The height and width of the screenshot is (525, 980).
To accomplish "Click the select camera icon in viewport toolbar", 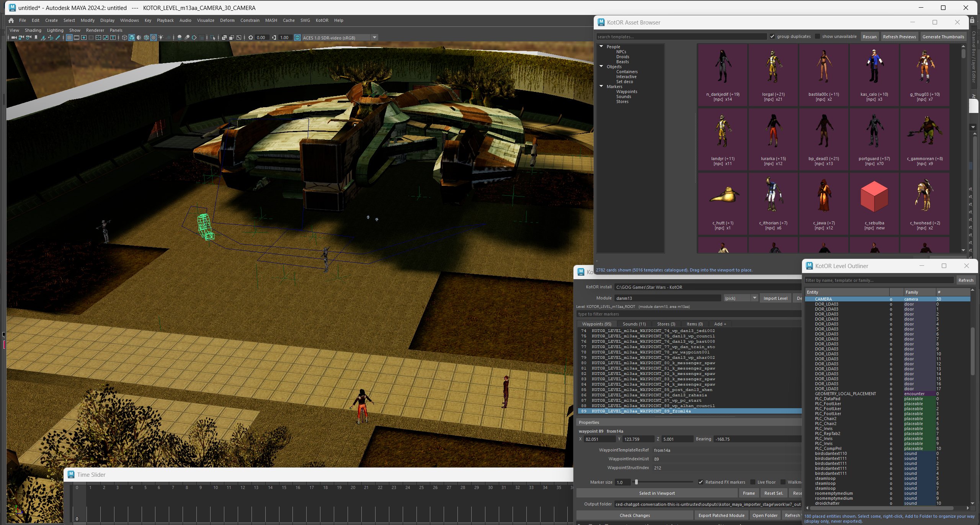I will (x=14, y=38).
